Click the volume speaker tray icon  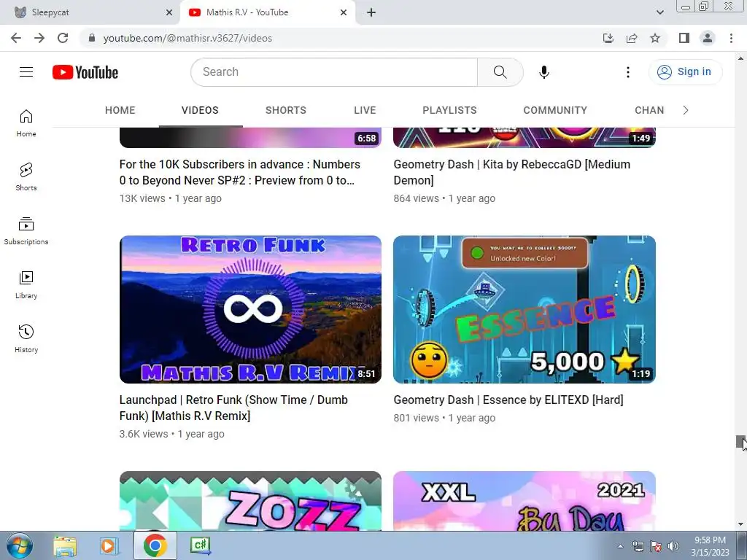673,546
